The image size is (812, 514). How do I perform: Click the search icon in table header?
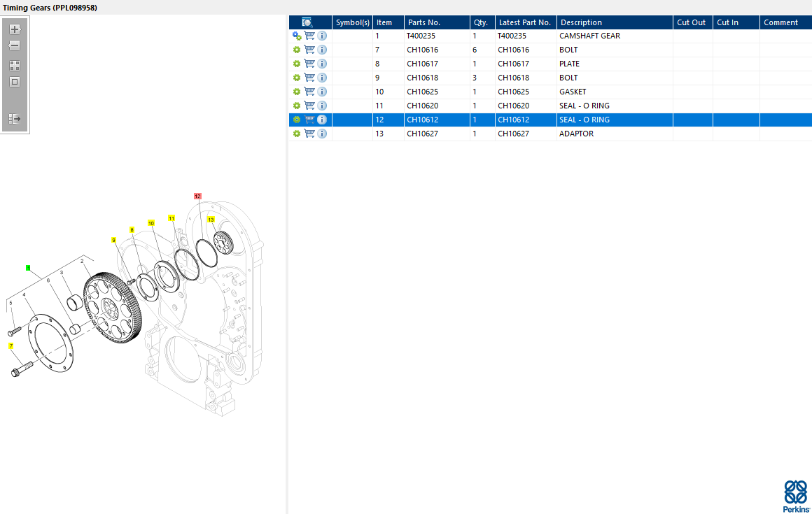[x=307, y=22]
